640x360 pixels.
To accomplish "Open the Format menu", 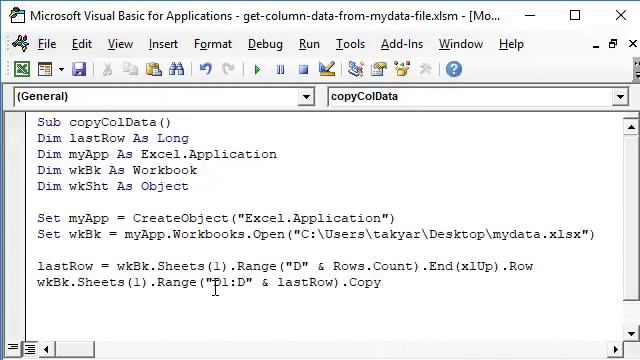I will pos(213,44).
